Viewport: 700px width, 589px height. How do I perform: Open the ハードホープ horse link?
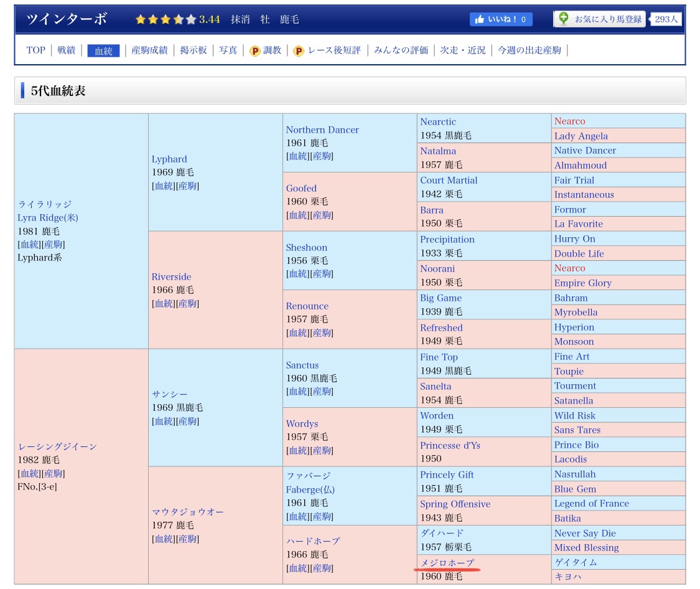click(x=313, y=541)
